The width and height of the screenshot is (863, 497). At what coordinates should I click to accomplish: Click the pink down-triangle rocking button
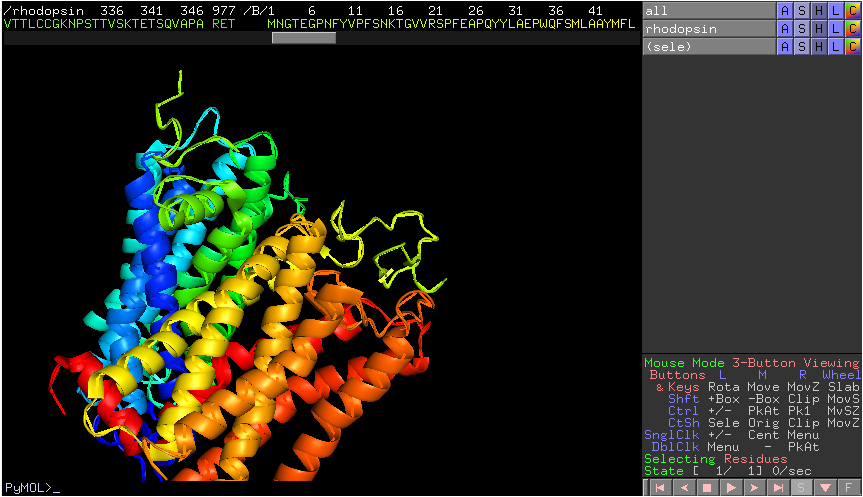tap(826, 488)
